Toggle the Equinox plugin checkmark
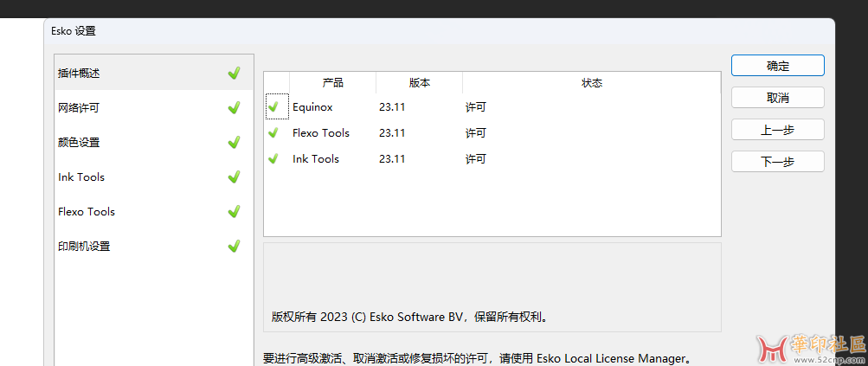Image resolution: width=868 pixels, height=366 pixels. [273, 106]
